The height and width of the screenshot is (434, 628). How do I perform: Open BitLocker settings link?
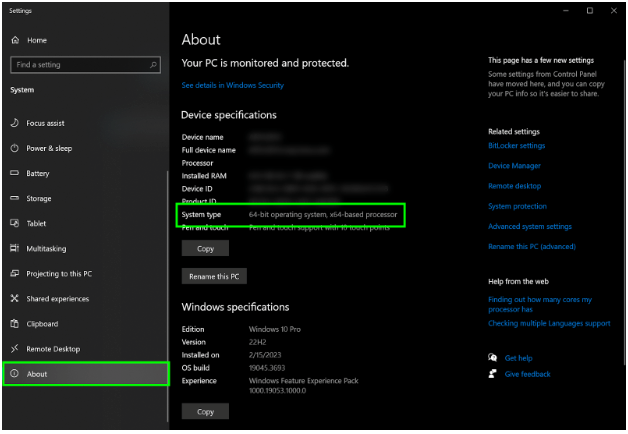tap(516, 146)
